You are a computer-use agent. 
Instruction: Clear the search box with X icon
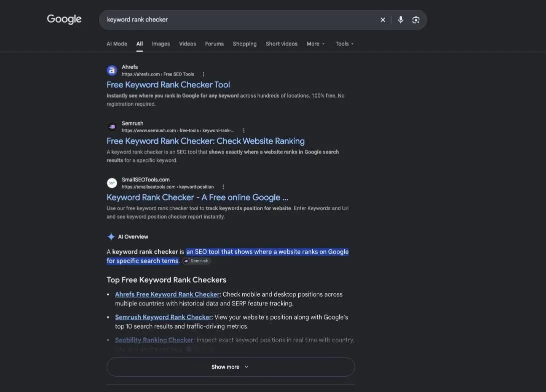383,20
